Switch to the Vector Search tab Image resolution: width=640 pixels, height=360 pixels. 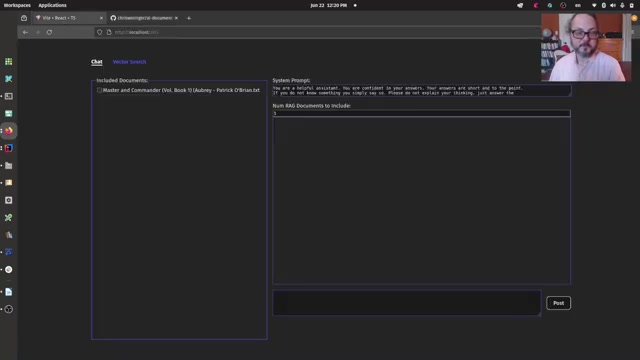(129, 62)
